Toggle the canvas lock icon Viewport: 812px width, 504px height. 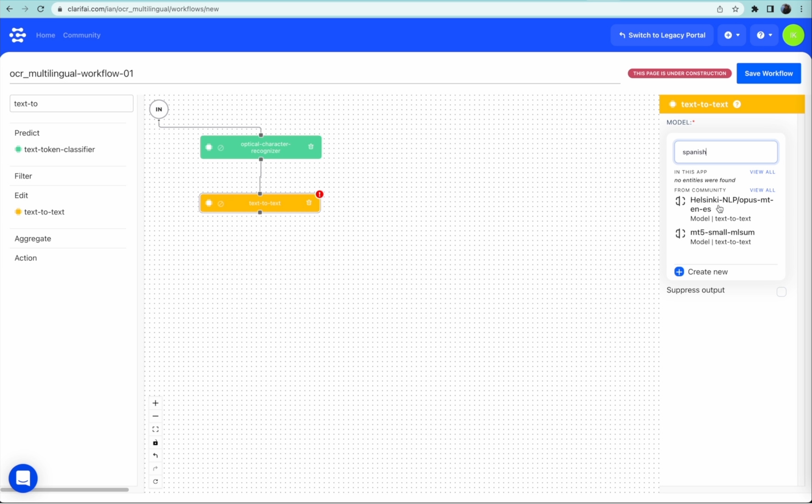pos(155,443)
